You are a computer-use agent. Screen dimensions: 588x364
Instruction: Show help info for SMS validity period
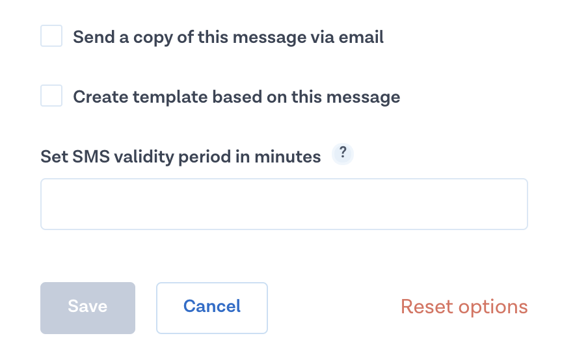343,155
